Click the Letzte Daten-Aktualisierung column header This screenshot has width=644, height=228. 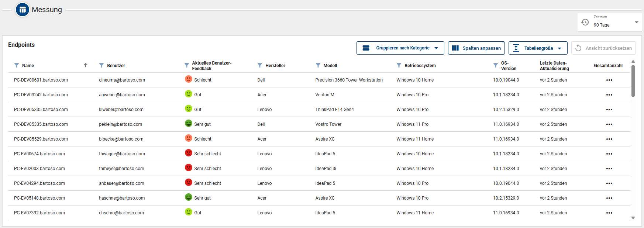(554, 66)
